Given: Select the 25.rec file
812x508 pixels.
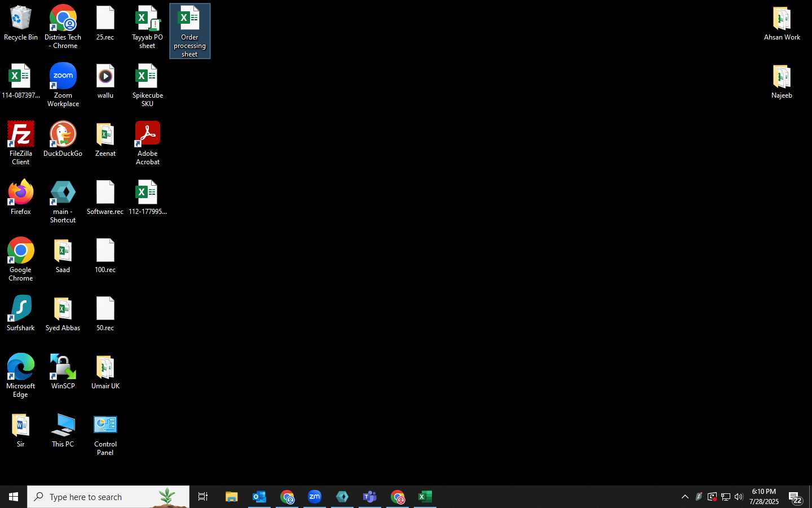Looking at the screenshot, I should 105,24.
